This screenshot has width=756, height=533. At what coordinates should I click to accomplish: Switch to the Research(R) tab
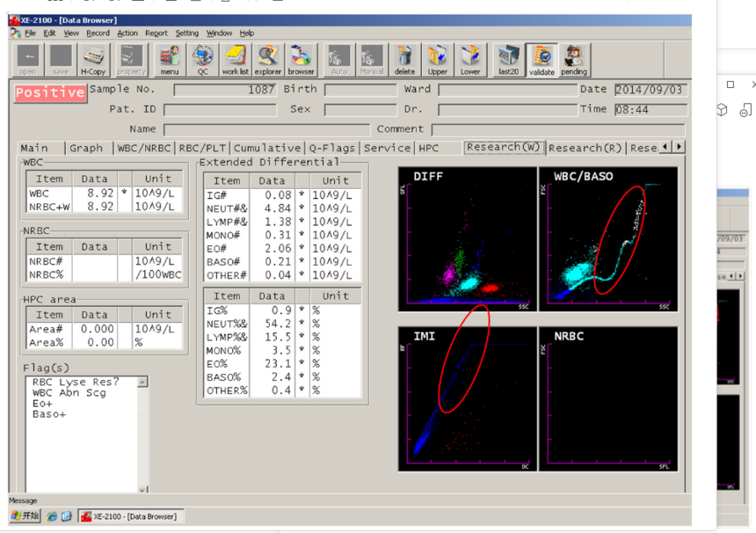pyautogui.click(x=585, y=148)
